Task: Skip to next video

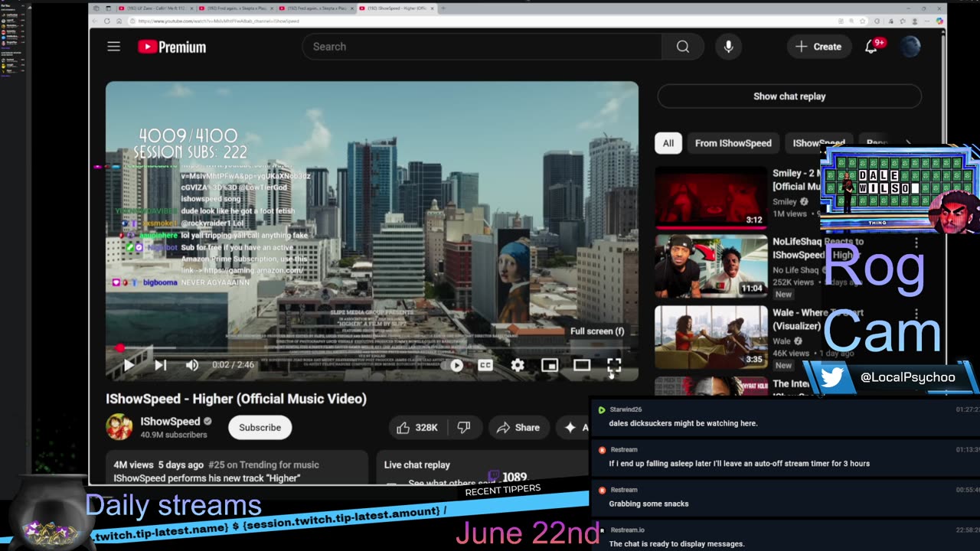Action: coord(160,365)
